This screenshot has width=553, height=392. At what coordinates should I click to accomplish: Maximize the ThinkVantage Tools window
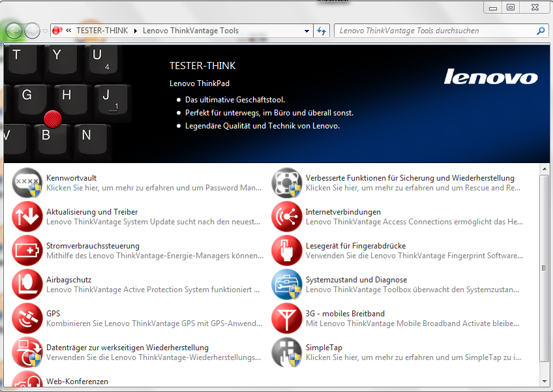[x=511, y=7]
